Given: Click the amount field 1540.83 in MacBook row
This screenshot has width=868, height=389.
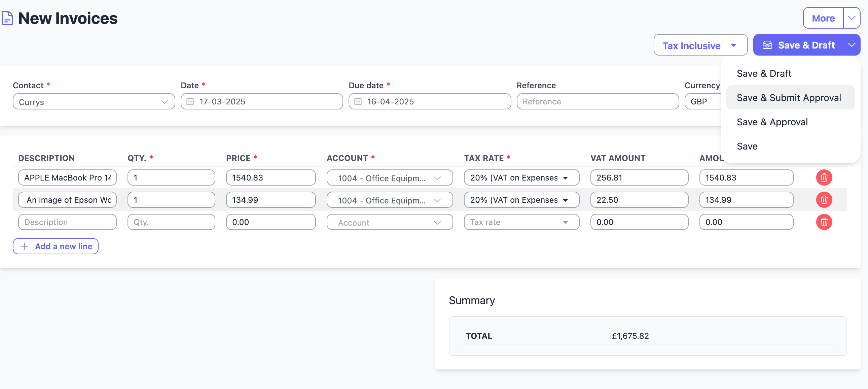Looking at the screenshot, I should (x=746, y=178).
